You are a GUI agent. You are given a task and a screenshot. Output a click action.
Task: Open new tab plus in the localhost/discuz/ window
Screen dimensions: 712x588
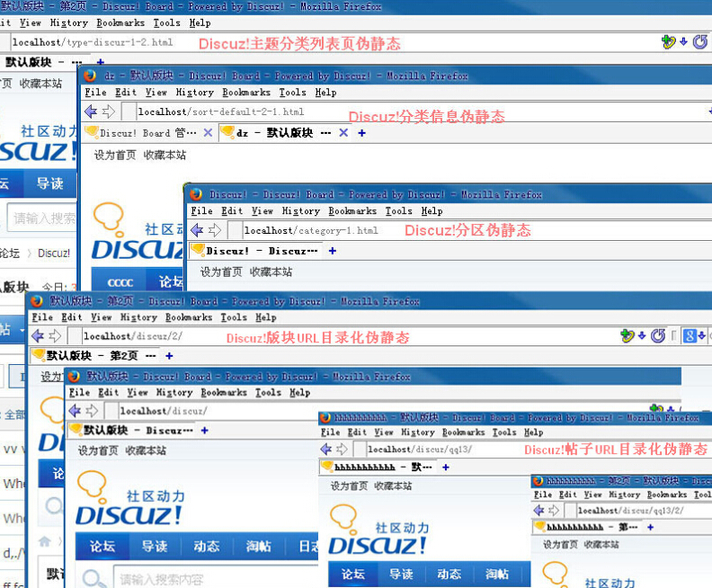(x=204, y=431)
